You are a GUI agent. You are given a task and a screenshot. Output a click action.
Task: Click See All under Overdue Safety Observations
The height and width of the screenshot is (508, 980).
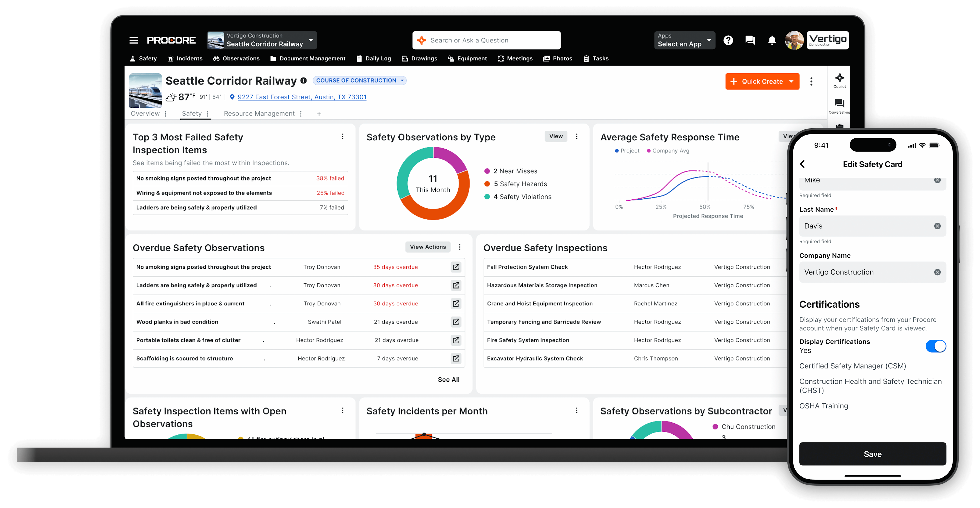tap(449, 379)
